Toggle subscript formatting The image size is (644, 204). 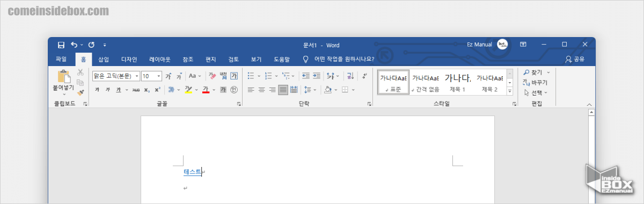click(x=148, y=90)
